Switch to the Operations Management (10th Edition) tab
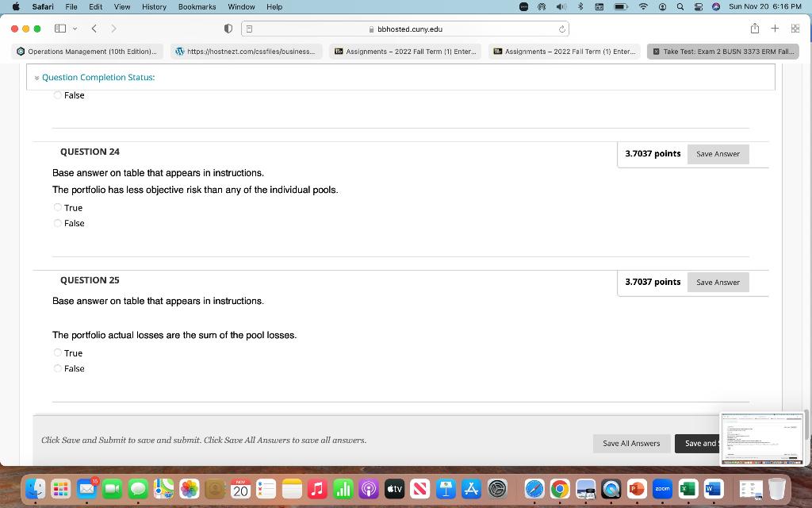 pos(87,52)
